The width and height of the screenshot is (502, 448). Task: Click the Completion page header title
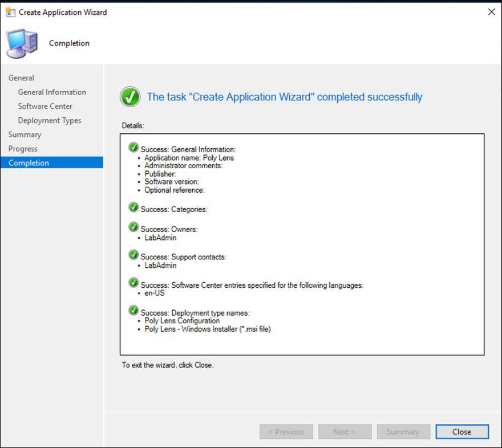[x=69, y=43]
